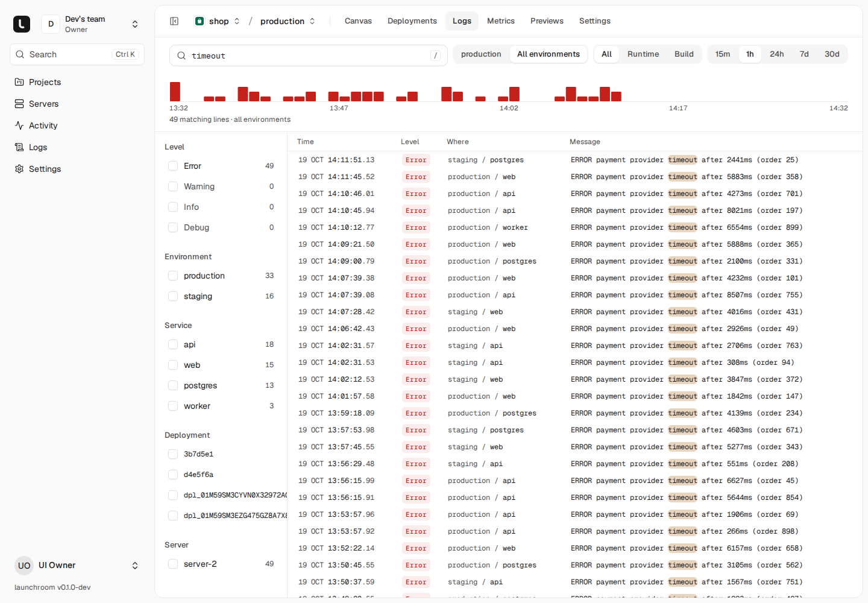Expand the UI Owner account menu
This screenshot has width=868, height=603.
click(x=135, y=566)
